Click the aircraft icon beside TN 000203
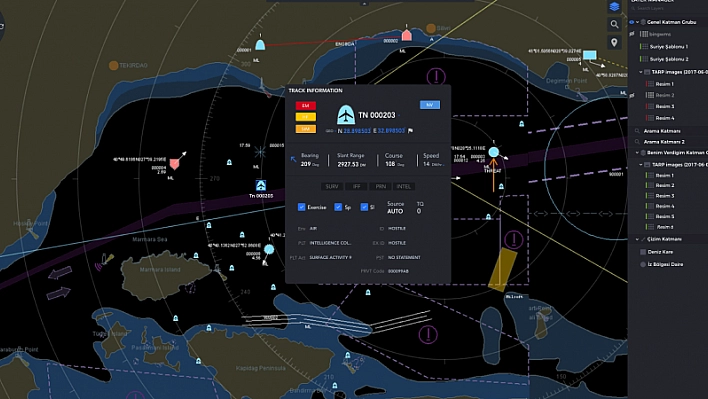The image size is (708, 399). coord(346,115)
